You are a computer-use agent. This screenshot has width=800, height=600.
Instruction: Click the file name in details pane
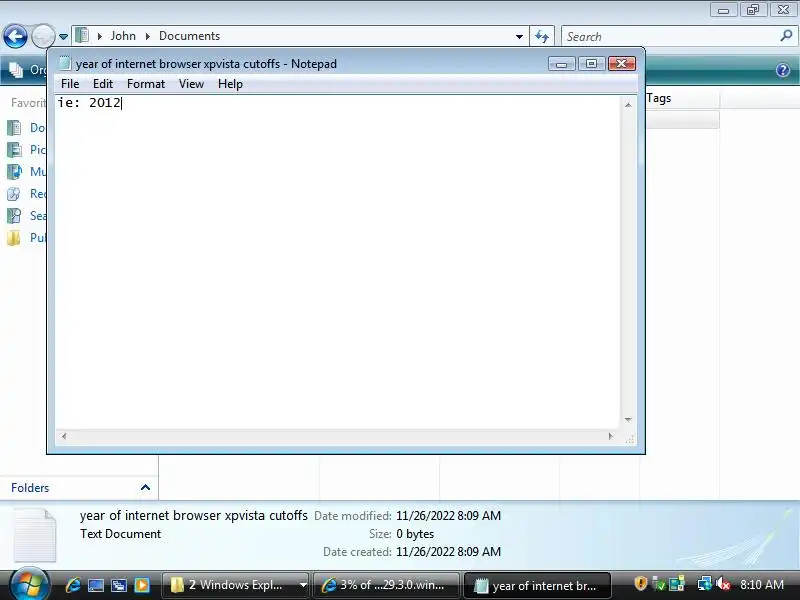[194, 516]
